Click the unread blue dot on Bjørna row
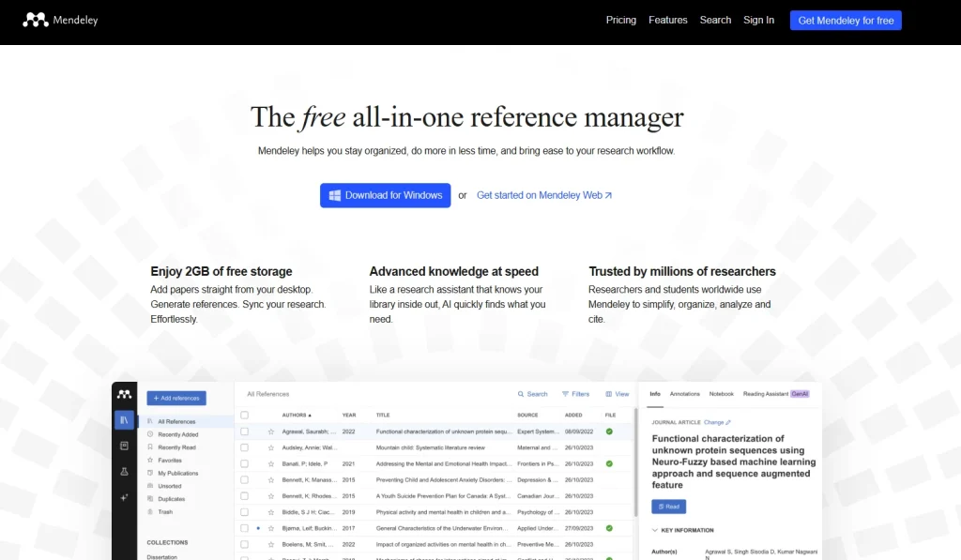 pyautogui.click(x=258, y=528)
